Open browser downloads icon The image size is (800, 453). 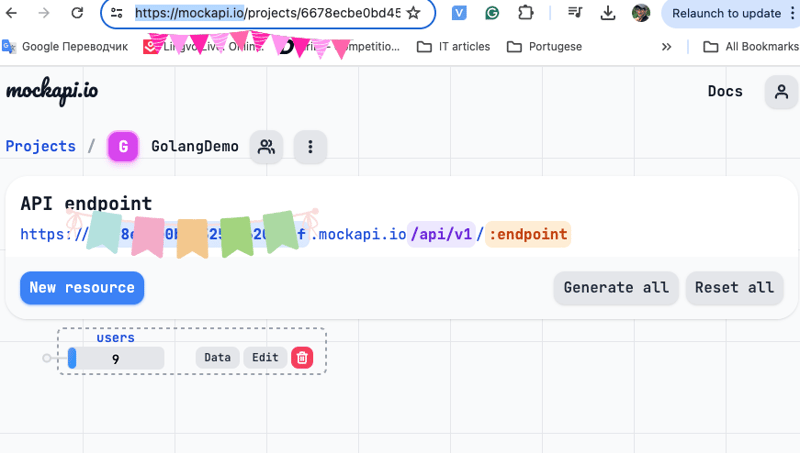pos(608,13)
